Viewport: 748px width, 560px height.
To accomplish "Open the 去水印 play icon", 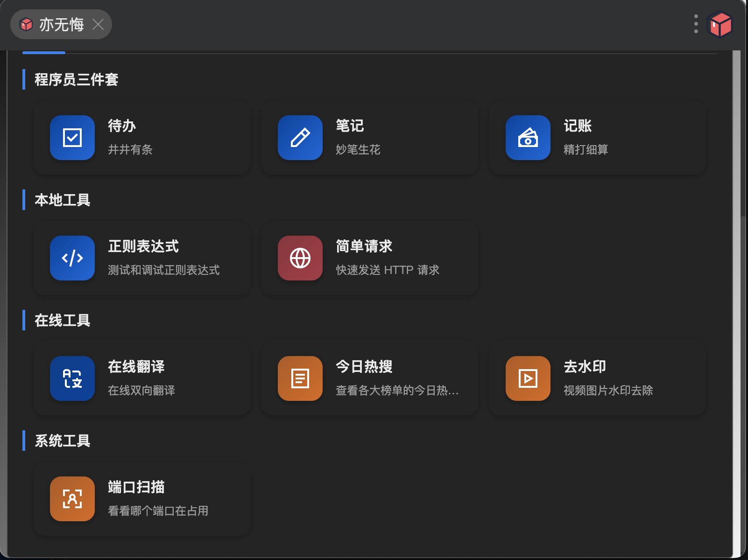I will pyautogui.click(x=528, y=378).
